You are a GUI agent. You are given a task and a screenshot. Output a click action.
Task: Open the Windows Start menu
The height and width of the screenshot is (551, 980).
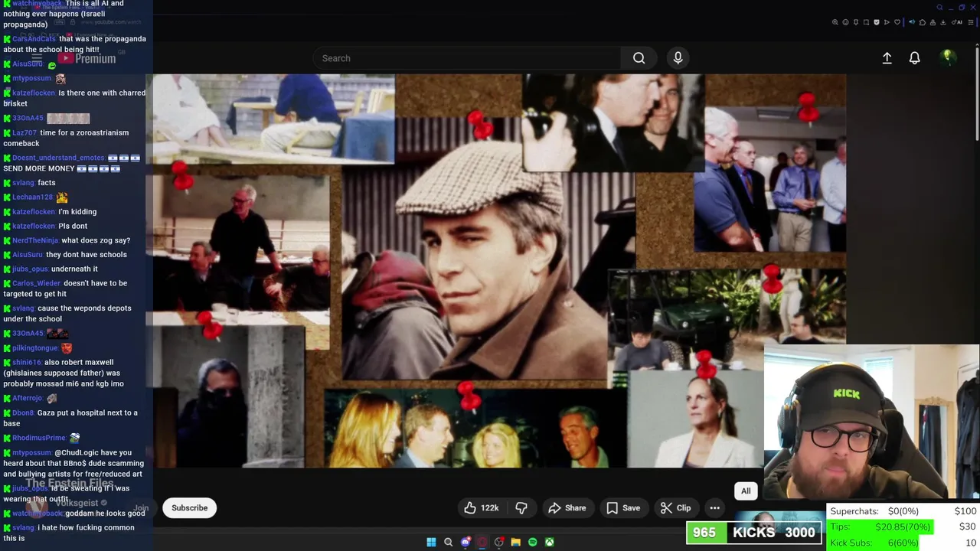click(x=431, y=542)
